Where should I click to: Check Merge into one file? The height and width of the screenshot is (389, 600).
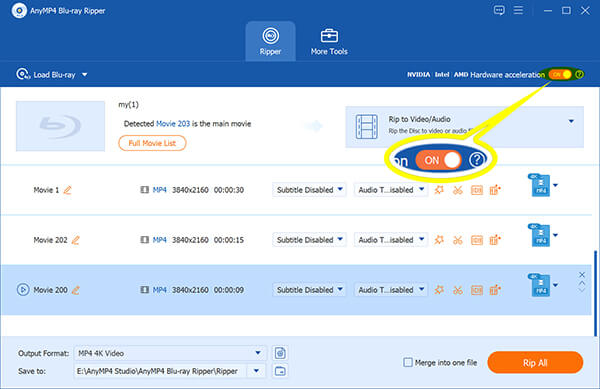(408, 362)
